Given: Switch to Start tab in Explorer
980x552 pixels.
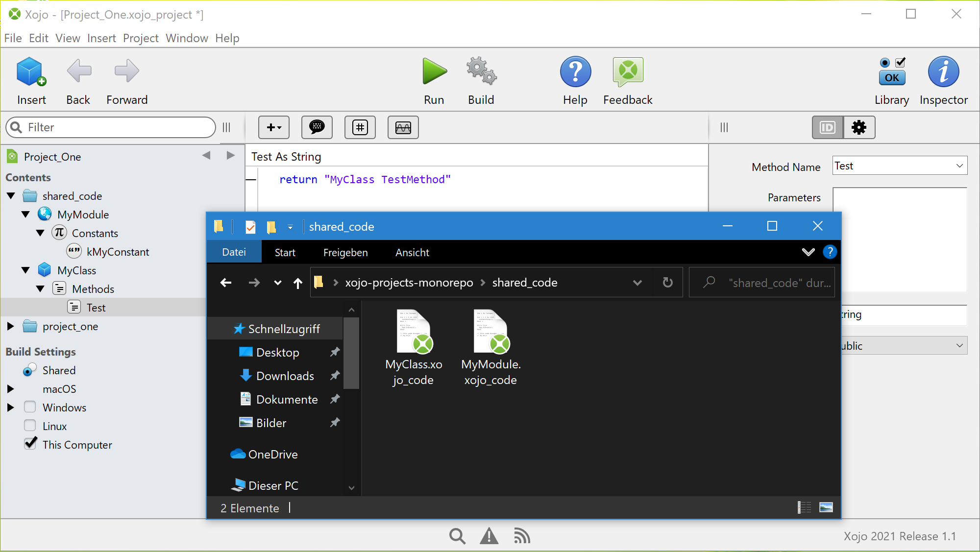Looking at the screenshot, I should 285,252.
